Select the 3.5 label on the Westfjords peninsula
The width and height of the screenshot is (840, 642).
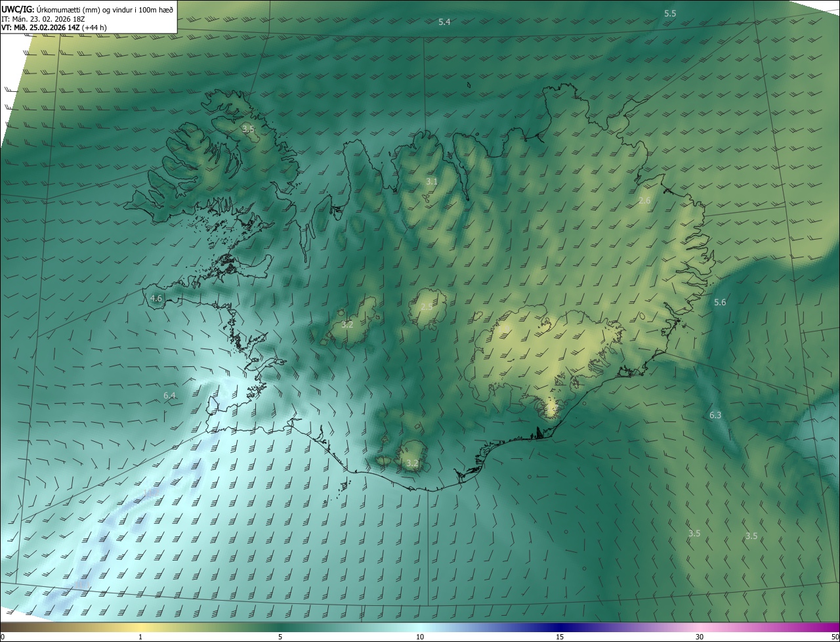click(x=247, y=129)
